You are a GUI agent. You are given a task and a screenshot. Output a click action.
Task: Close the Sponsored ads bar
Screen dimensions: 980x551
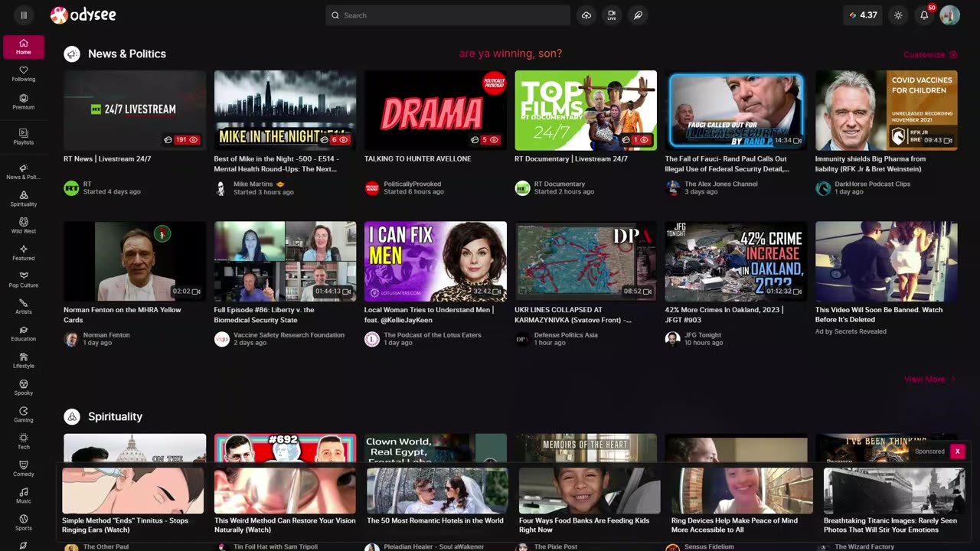click(957, 452)
